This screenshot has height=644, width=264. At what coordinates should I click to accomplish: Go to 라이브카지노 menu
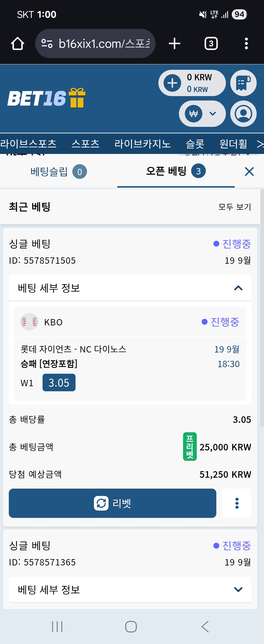pyautogui.click(x=143, y=144)
